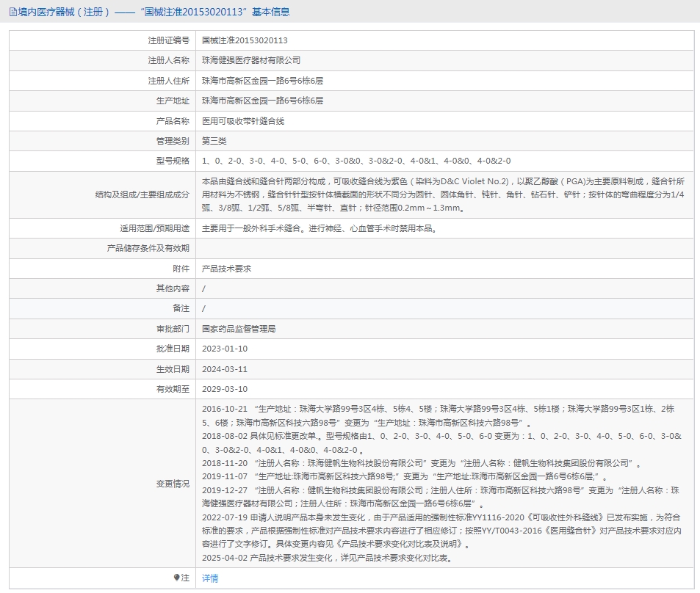Select registration number 国械注准20153020113 in the table
700x593 pixels.
tap(245, 40)
